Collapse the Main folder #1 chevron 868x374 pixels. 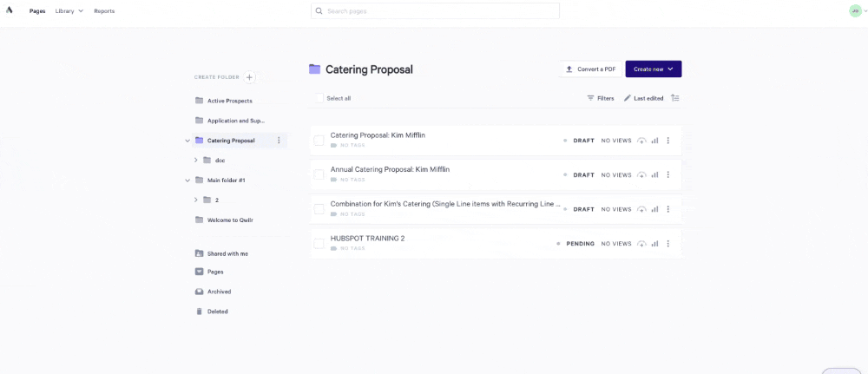[187, 180]
